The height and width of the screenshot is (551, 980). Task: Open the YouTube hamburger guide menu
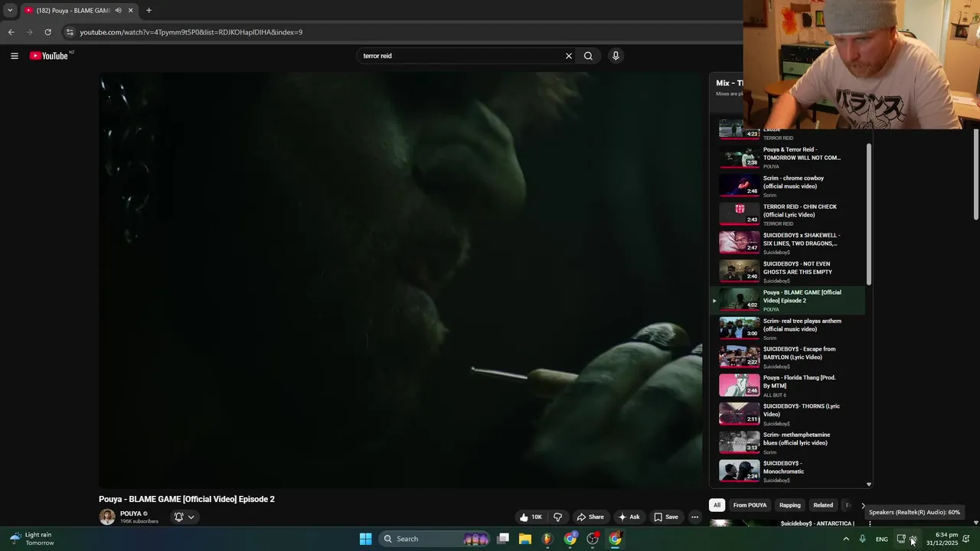coord(14,56)
